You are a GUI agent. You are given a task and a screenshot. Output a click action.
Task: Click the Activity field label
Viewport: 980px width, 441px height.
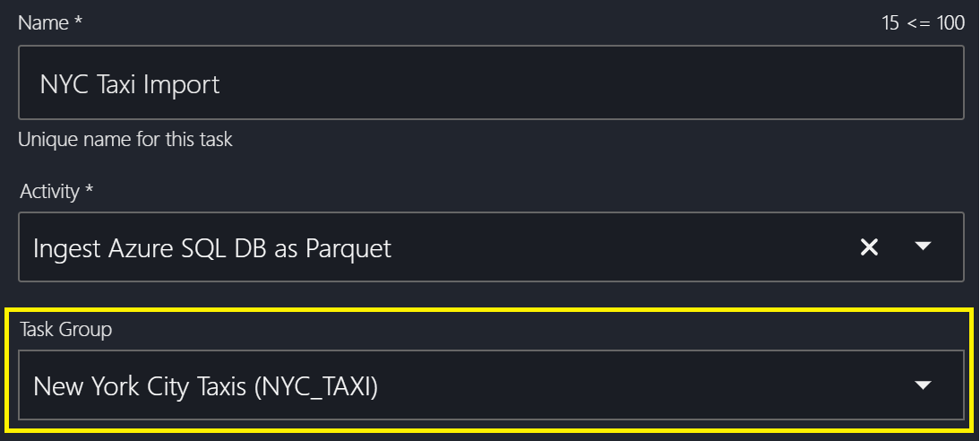pyautogui.click(x=51, y=191)
